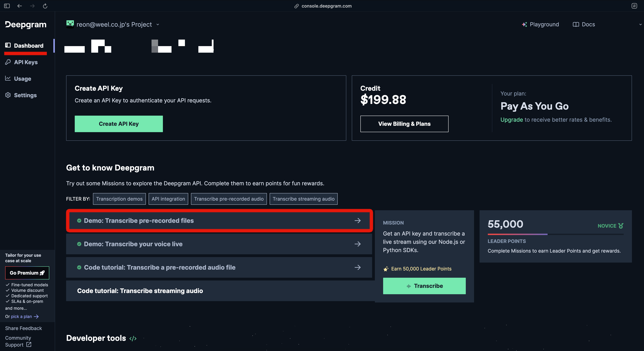Click the NOVICE medal badge icon
The height and width of the screenshot is (351, 644).
click(621, 226)
